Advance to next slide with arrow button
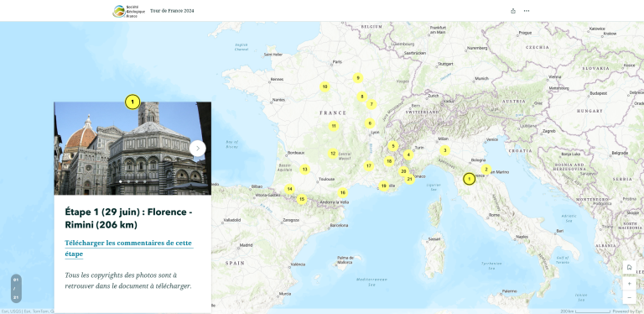 pos(198,149)
